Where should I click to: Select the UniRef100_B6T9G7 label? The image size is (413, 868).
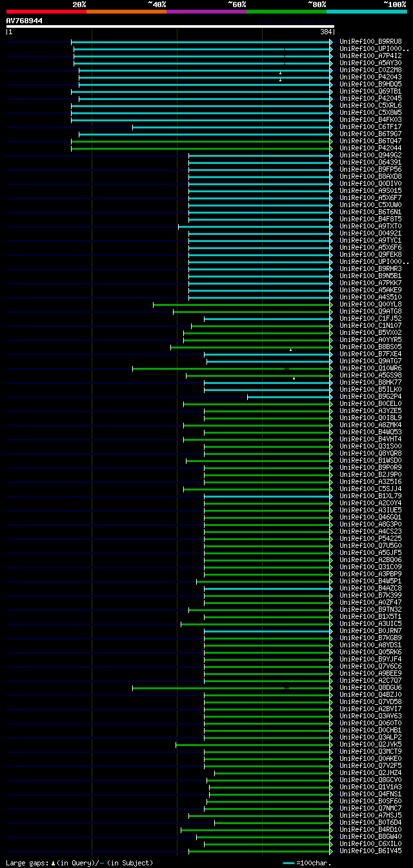pos(370,134)
